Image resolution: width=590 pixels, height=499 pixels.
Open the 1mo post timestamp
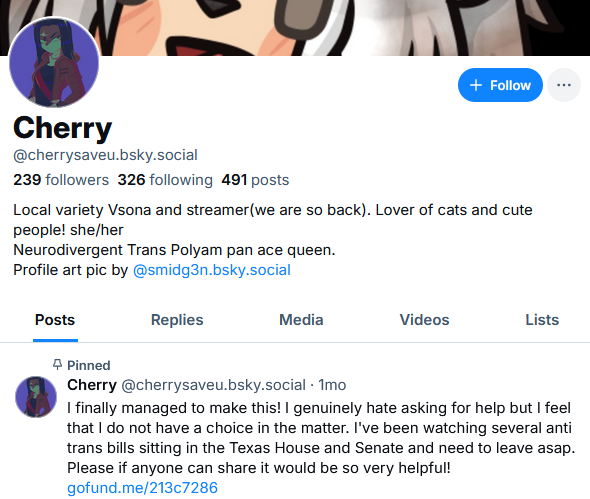click(x=332, y=385)
